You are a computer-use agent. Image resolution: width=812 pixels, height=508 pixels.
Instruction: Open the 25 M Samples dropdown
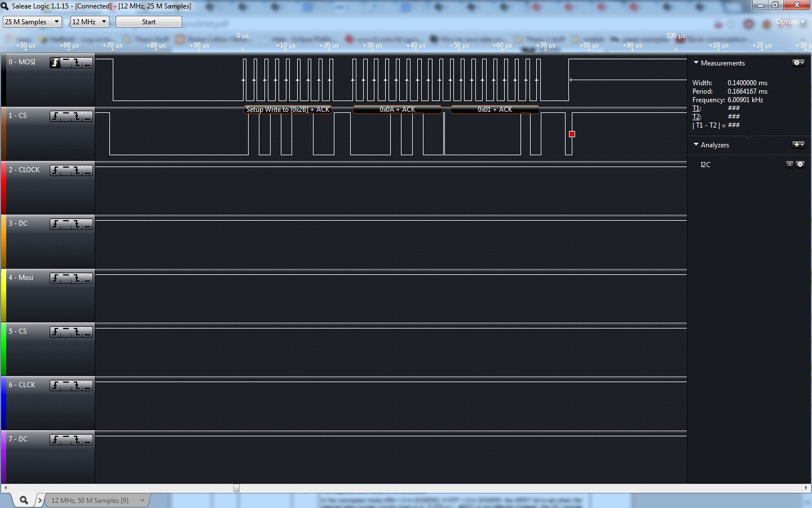(x=32, y=21)
